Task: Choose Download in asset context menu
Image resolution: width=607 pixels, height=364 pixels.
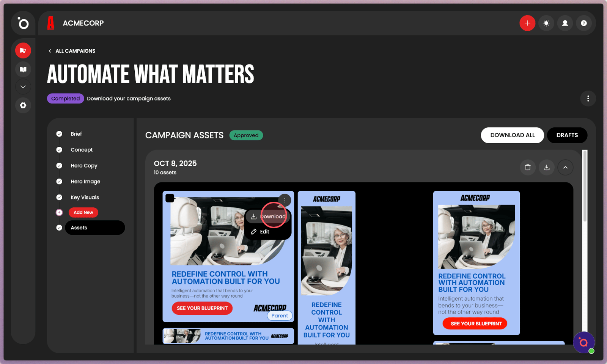Action: pos(268,217)
